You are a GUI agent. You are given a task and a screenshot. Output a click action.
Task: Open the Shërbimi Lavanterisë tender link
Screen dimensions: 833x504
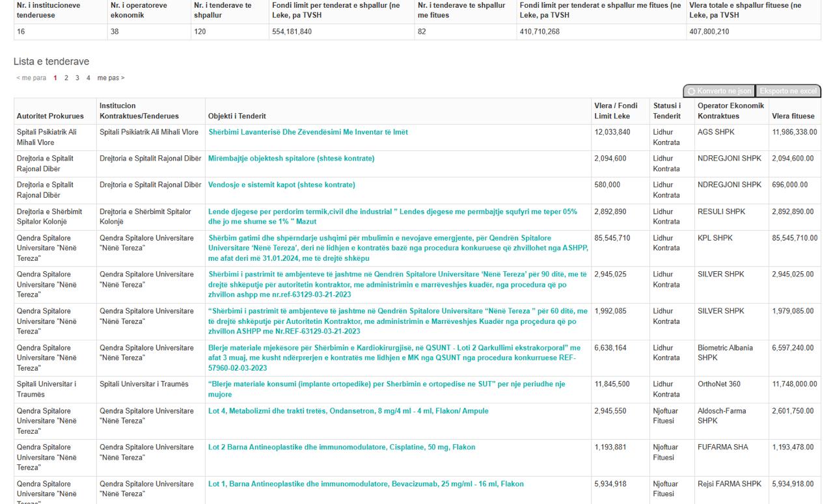[x=308, y=132]
